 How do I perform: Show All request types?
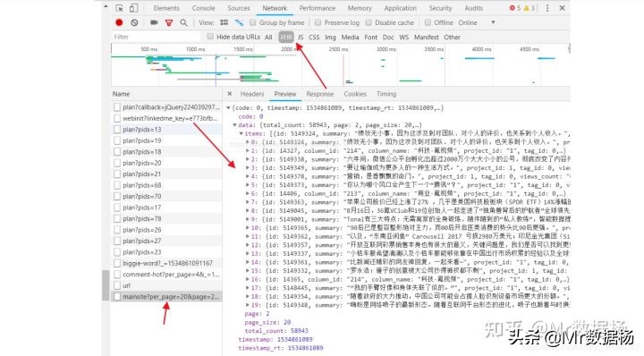click(x=268, y=37)
